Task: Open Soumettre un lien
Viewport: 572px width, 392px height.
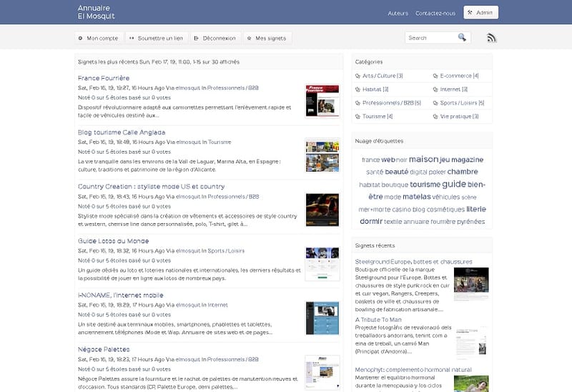Action: tap(157, 38)
